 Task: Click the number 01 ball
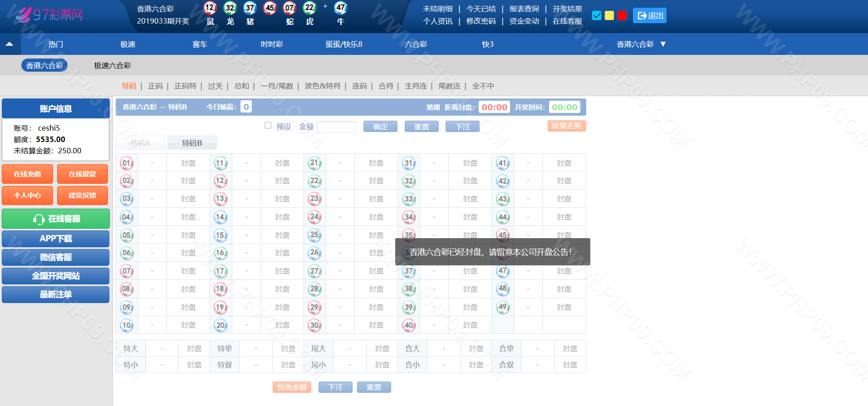coord(127,163)
